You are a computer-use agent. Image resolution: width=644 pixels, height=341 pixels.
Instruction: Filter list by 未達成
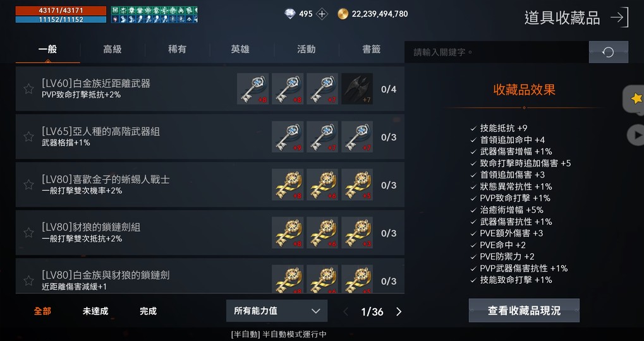pos(95,311)
